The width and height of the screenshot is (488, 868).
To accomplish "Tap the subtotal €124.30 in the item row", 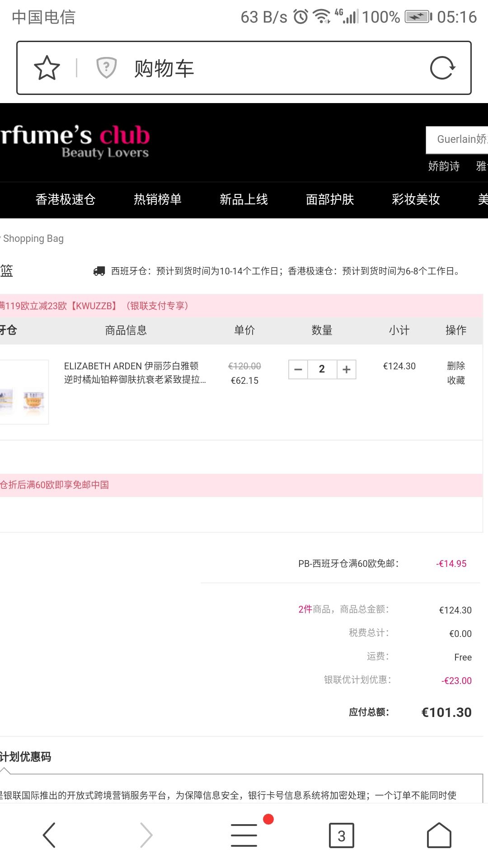I will coord(399,366).
